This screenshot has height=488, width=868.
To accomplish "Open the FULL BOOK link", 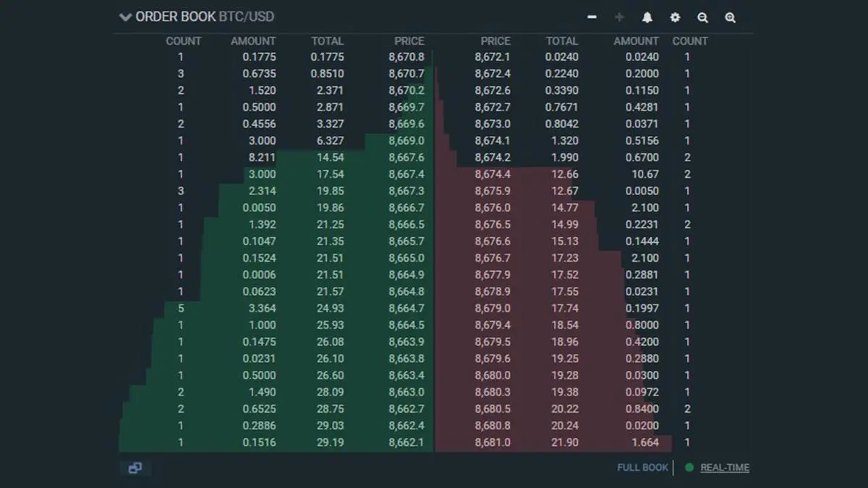I will [x=642, y=468].
